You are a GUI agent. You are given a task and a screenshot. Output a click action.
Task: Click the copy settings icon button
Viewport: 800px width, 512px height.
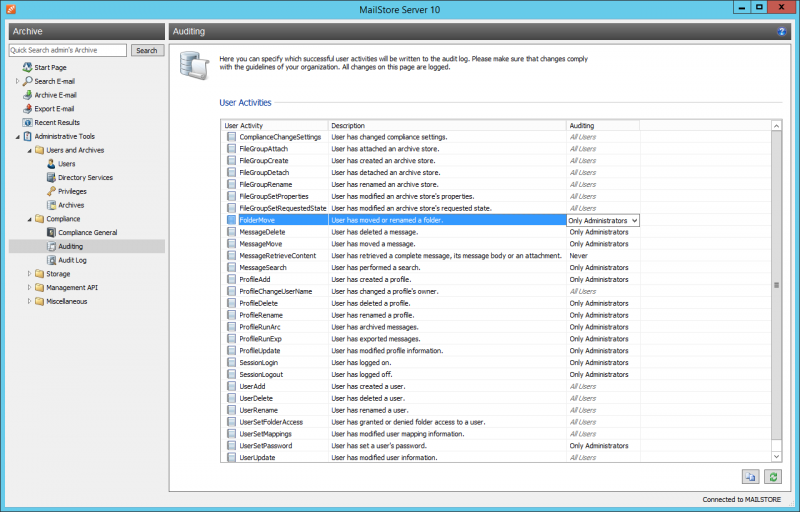pos(750,477)
